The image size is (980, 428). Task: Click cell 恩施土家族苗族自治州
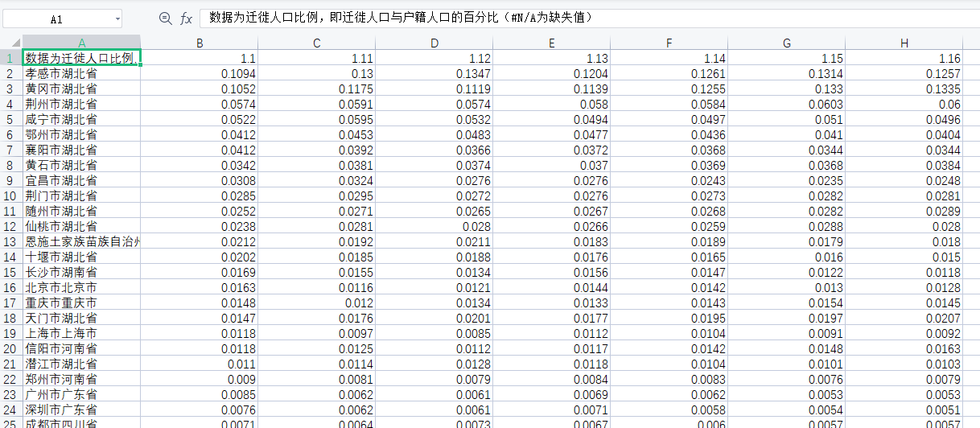click(x=81, y=241)
